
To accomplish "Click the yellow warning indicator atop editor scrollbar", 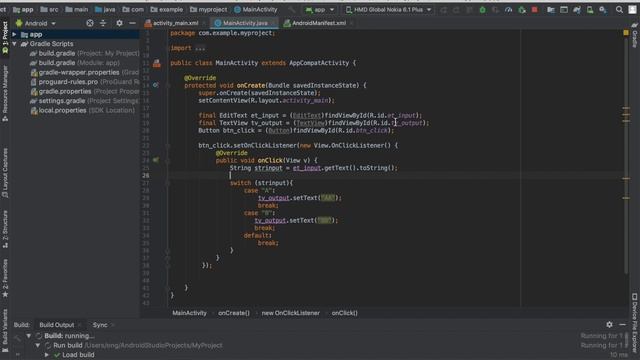I will point(626,32).
